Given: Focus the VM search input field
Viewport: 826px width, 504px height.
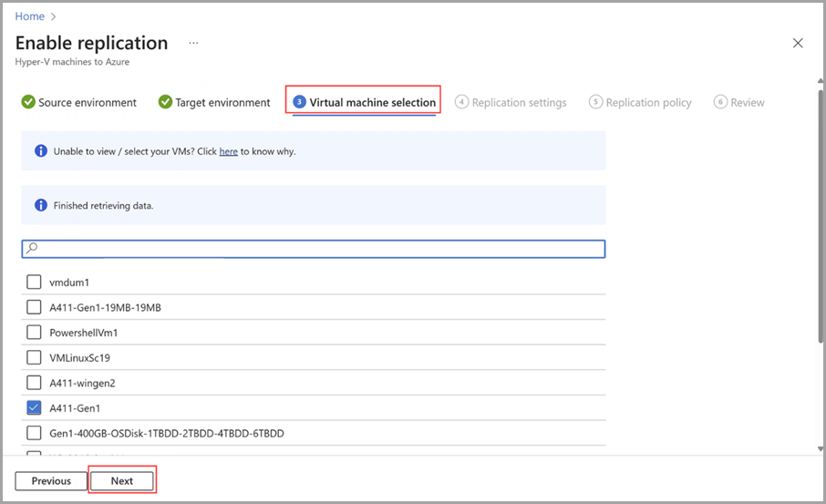Looking at the screenshot, I should [314, 249].
